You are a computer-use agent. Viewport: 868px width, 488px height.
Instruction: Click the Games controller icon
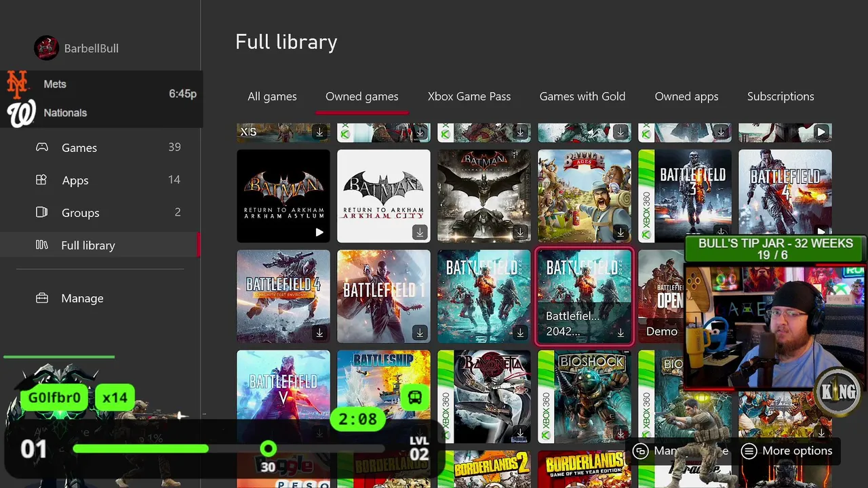point(42,147)
